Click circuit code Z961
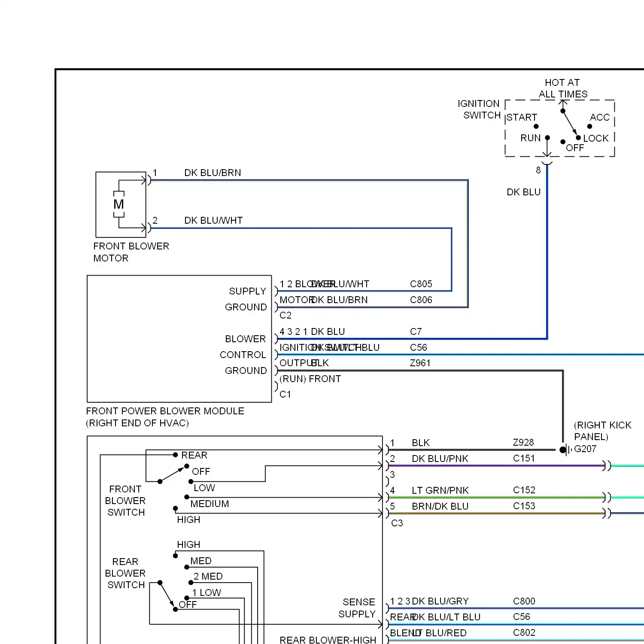 [420, 363]
